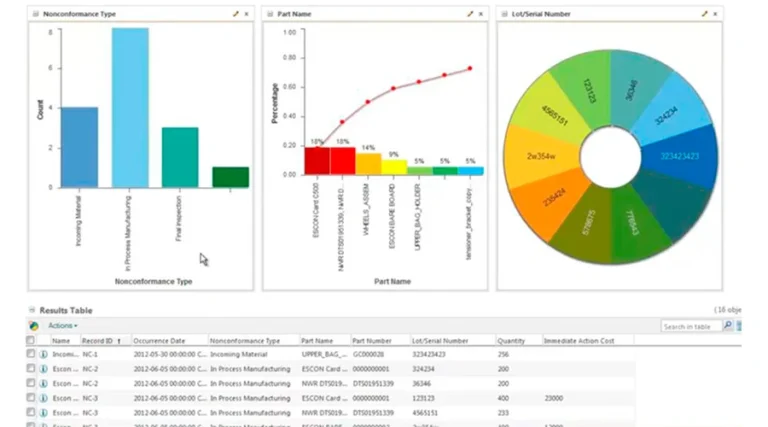Tick the select-all checkbox in table header
This screenshot has height=427, width=768.
(30, 340)
